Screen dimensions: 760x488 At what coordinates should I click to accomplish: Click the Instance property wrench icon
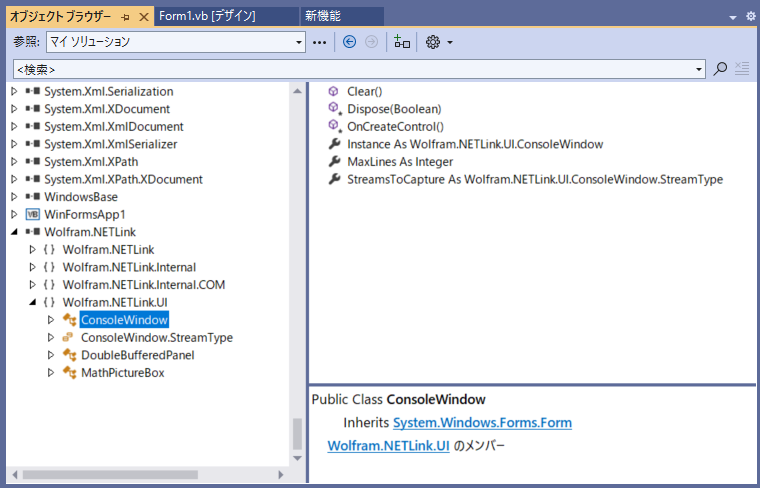pos(334,144)
